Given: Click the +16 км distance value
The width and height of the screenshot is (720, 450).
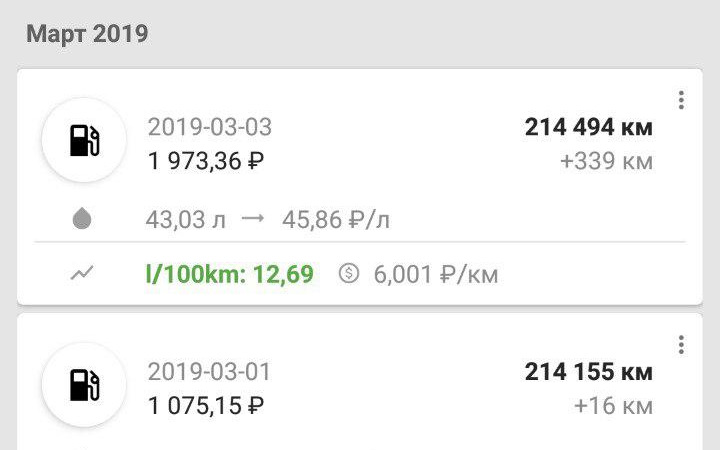Looking at the screenshot, I should point(613,406).
